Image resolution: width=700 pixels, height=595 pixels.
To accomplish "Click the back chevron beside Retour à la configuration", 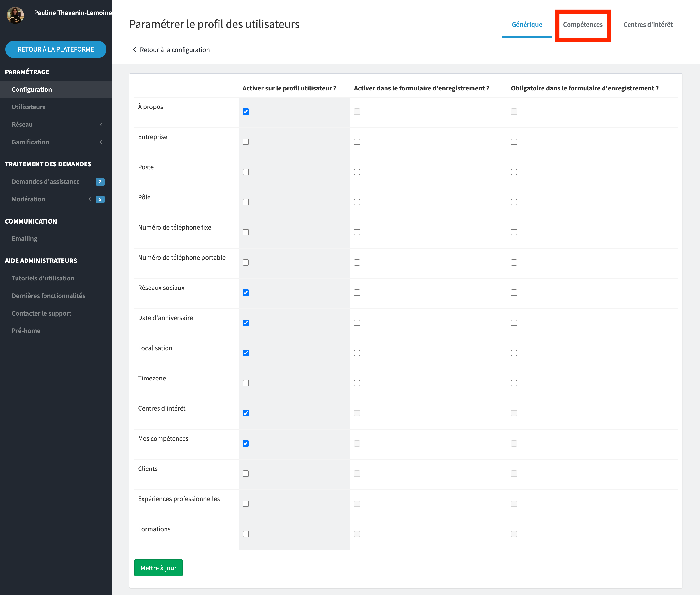I will pos(134,50).
